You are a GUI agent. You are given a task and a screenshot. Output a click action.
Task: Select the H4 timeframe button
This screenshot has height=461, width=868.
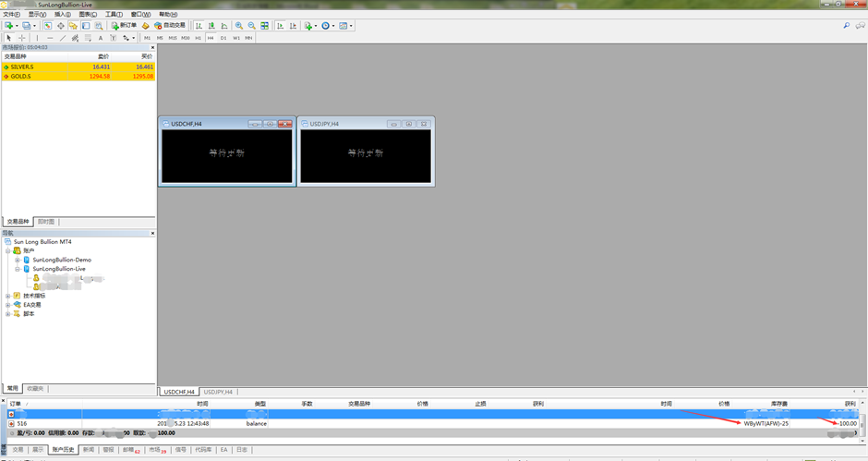[x=211, y=38]
